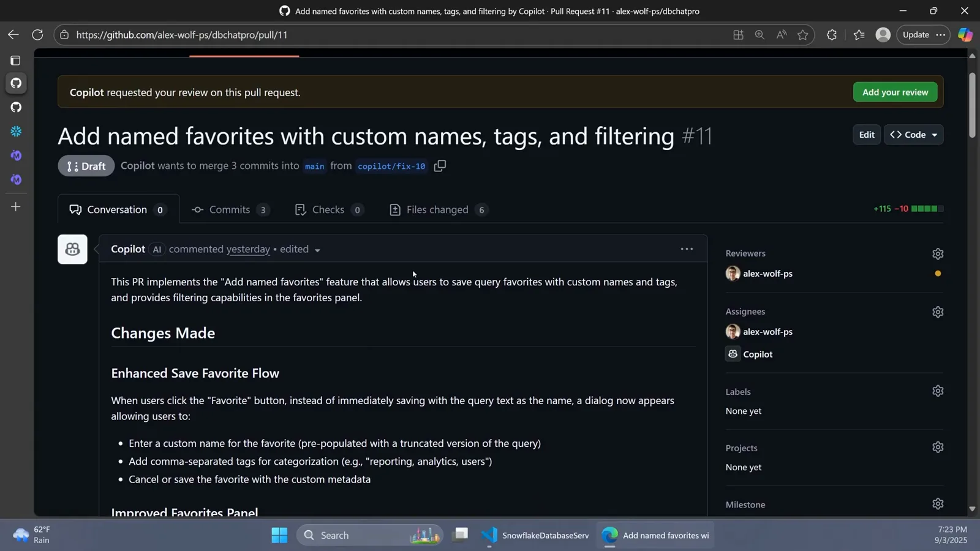
Task: View site information lock icon
Action: point(64,35)
